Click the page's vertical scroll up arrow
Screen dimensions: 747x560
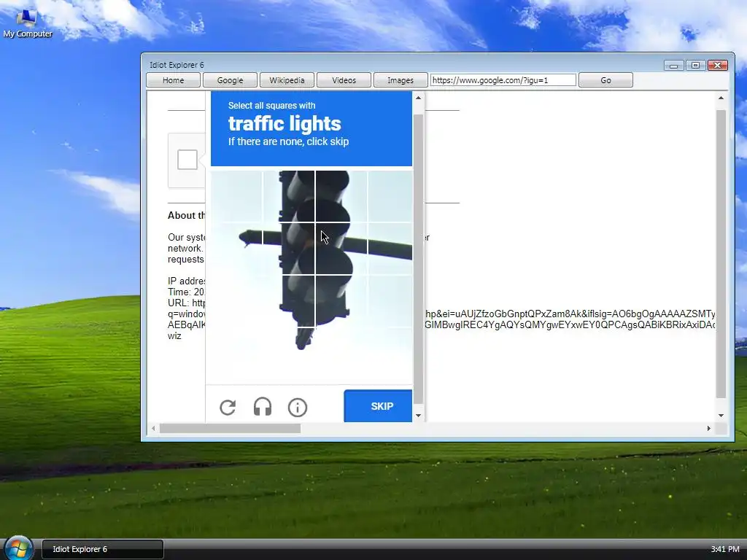721,98
